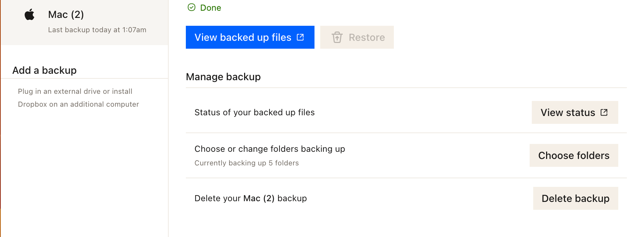Click the Done status label
Screen dimensions: 644x237
(x=211, y=7)
